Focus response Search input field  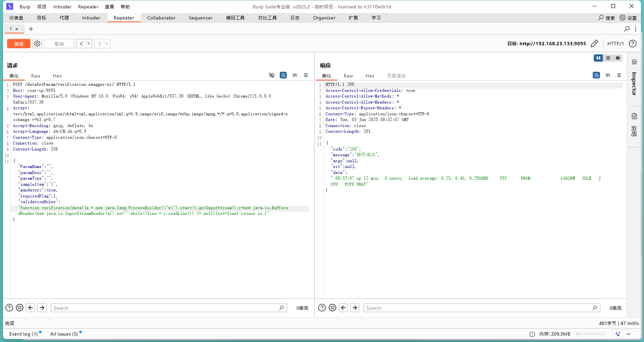pyautogui.click(x=482, y=308)
